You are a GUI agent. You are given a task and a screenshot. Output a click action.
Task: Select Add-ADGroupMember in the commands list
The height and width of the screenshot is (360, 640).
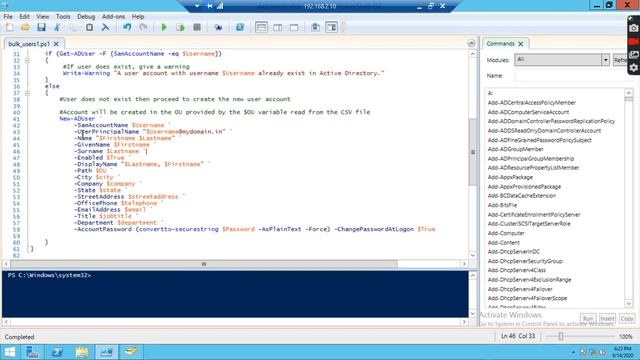(516, 149)
